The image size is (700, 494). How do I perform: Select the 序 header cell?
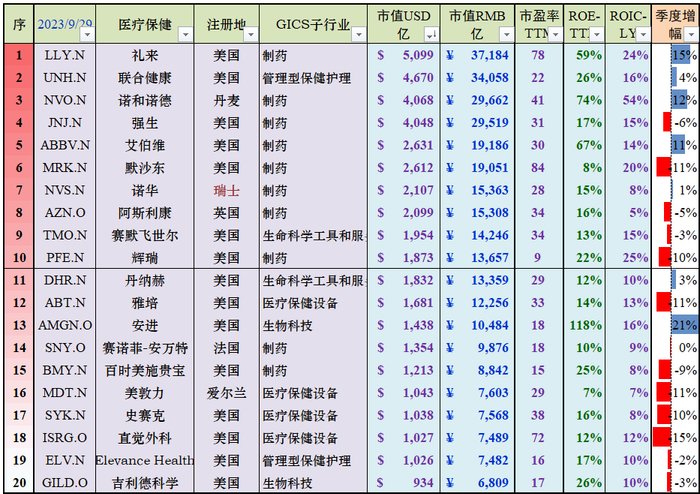click(x=19, y=24)
